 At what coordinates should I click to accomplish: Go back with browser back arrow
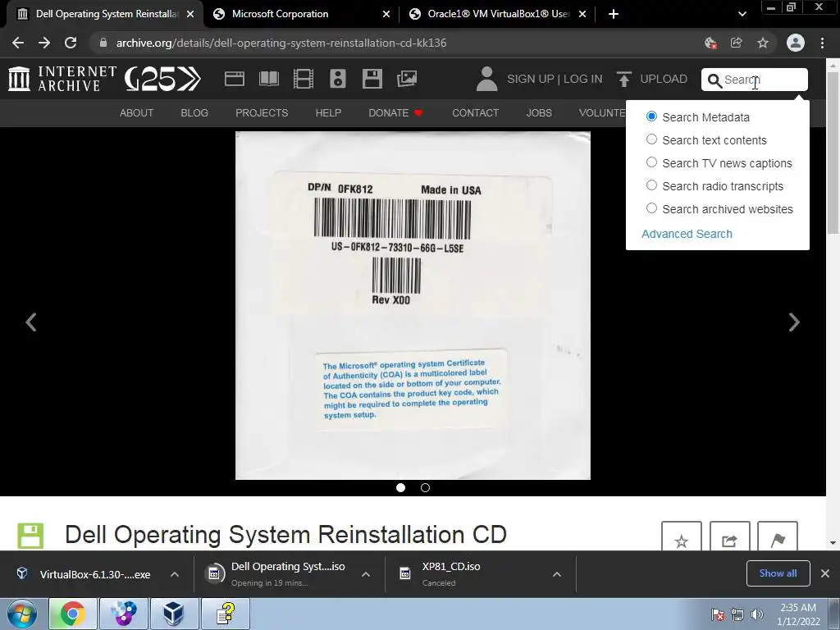18,43
